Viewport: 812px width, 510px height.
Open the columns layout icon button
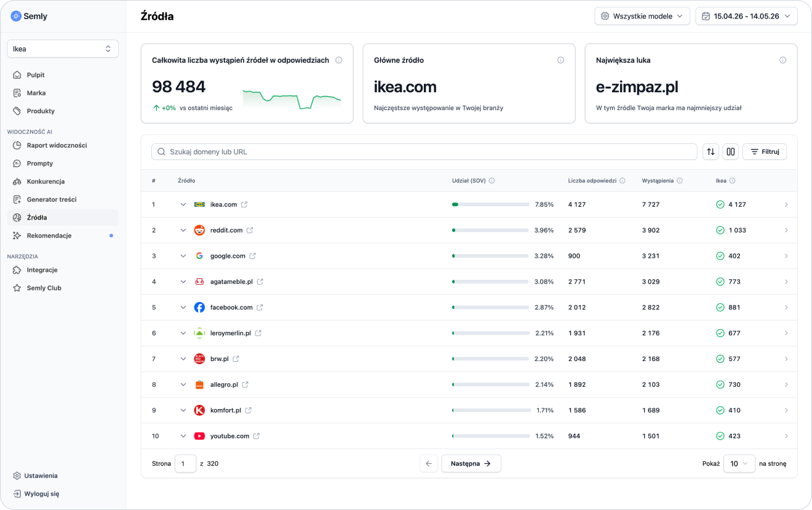[730, 151]
